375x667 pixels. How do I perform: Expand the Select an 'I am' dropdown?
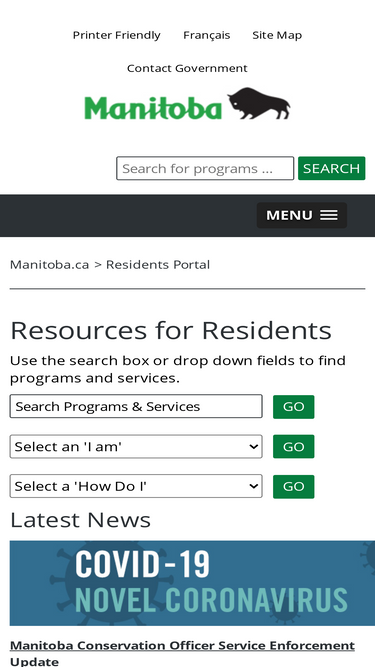point(136,447)
